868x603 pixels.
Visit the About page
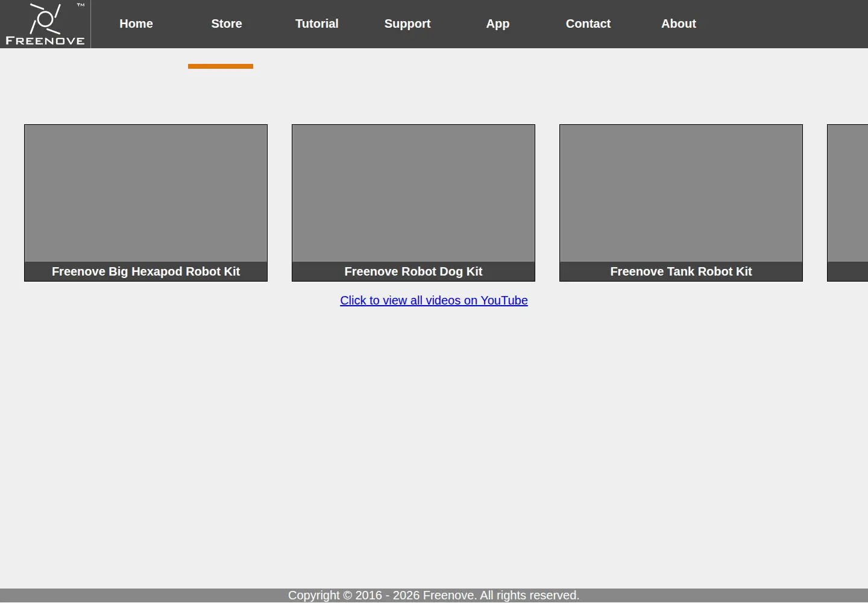pos(679,24)
